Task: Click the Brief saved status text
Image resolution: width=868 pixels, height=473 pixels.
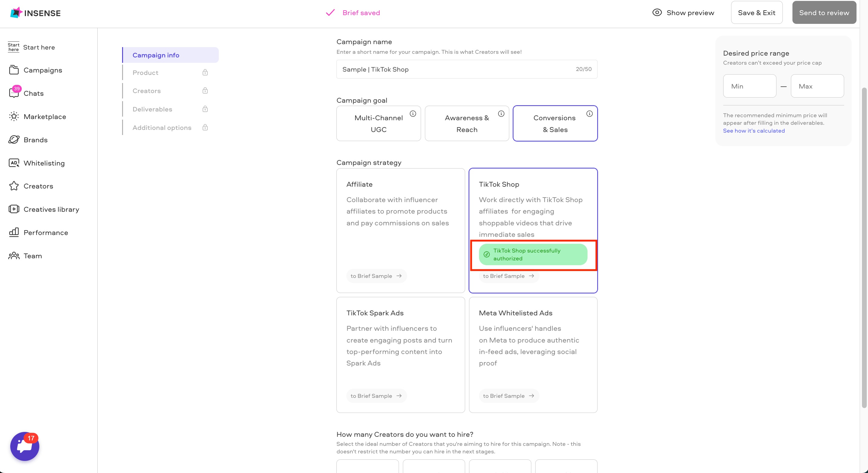Action: coord(361,12)
